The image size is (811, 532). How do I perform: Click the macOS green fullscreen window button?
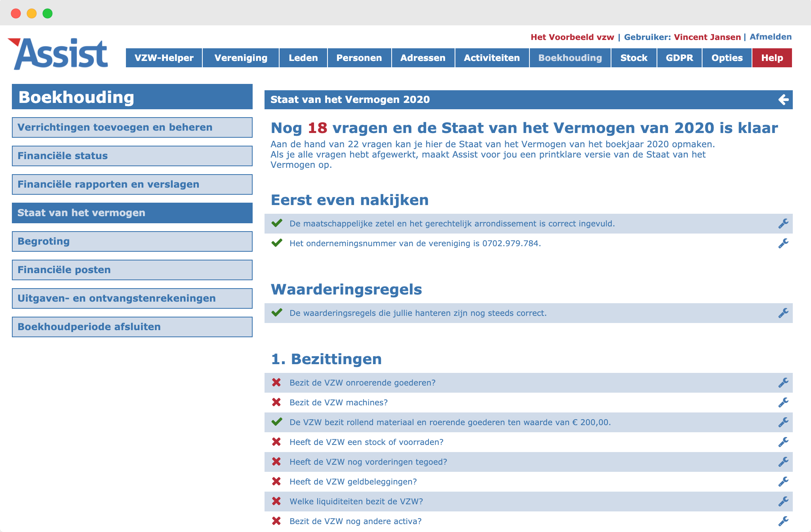pos(48,13)
